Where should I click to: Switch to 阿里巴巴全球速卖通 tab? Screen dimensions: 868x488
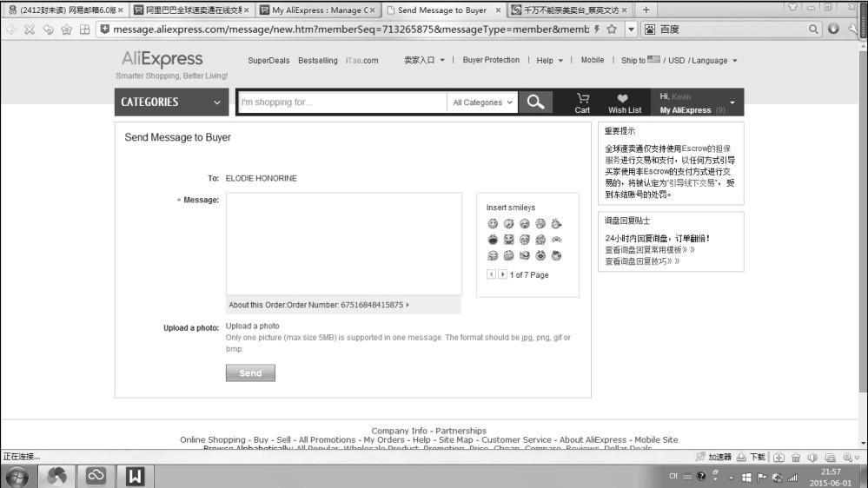pos(193,10)
